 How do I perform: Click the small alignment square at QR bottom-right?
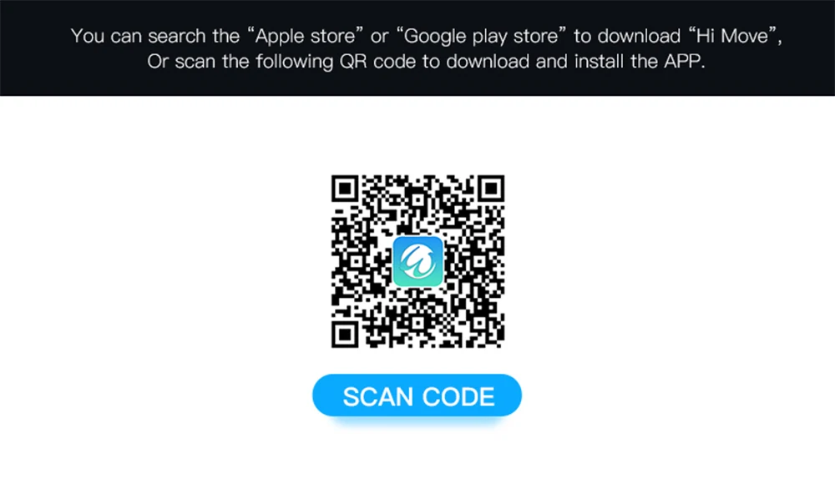479,323
